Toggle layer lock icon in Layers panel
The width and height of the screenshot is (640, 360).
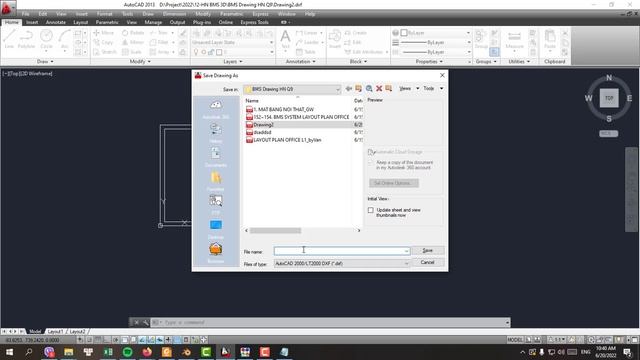pyautogui.click(x=211, y=52)
